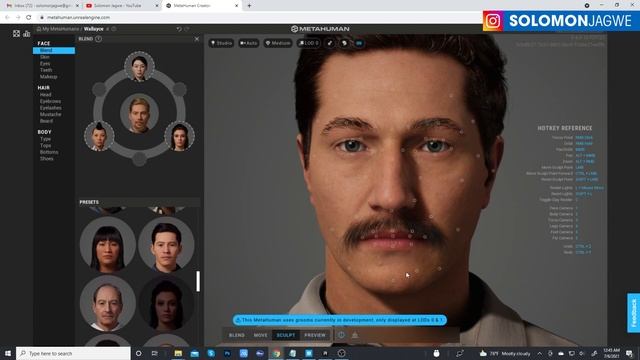The height and width of the screenshot is (360, 640).
Task: Choose the long dark-haired woman preset
Action: (166, 303)
